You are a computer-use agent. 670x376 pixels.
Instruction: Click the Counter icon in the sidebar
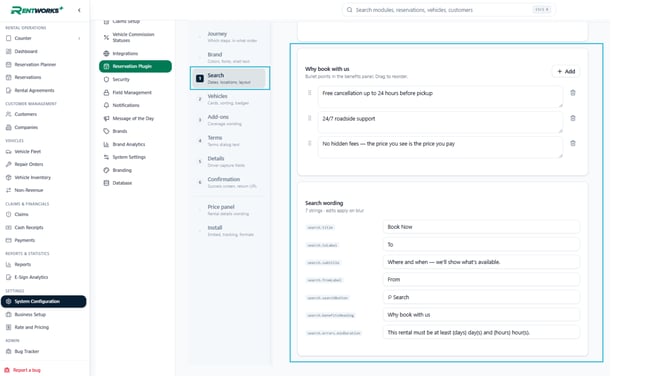(x=9, y=38)
